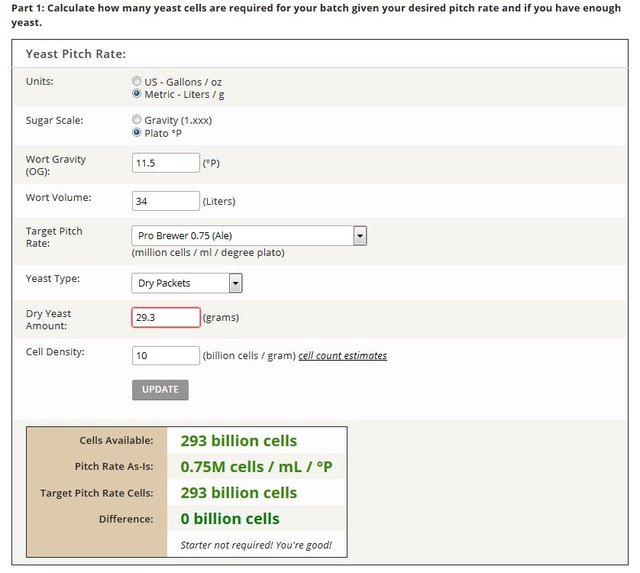Click the 'Starter not required! You're good!' message
This screenshot has height=573, width=640.
point(256,545)
